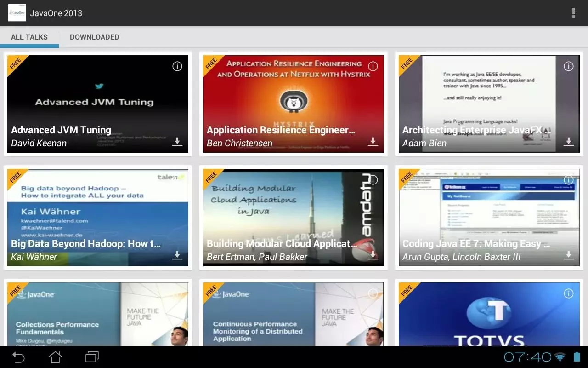Switch to the DOWNLOADED tab

95,37
